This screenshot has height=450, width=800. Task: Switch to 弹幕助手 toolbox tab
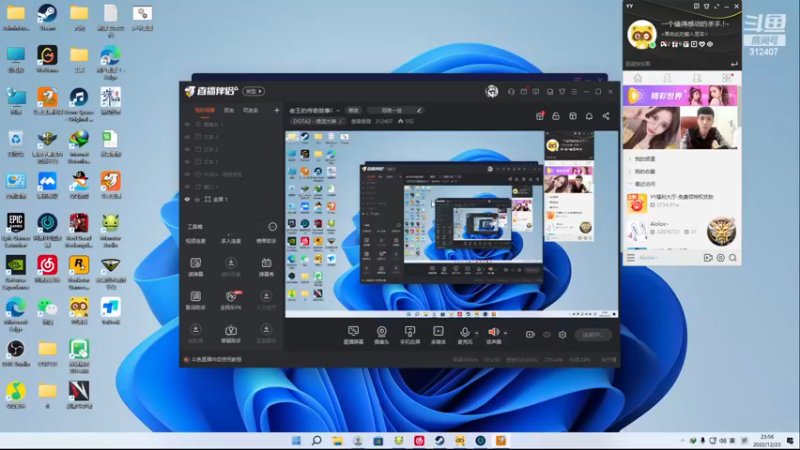pyautogui.click(x=266, y=241)
